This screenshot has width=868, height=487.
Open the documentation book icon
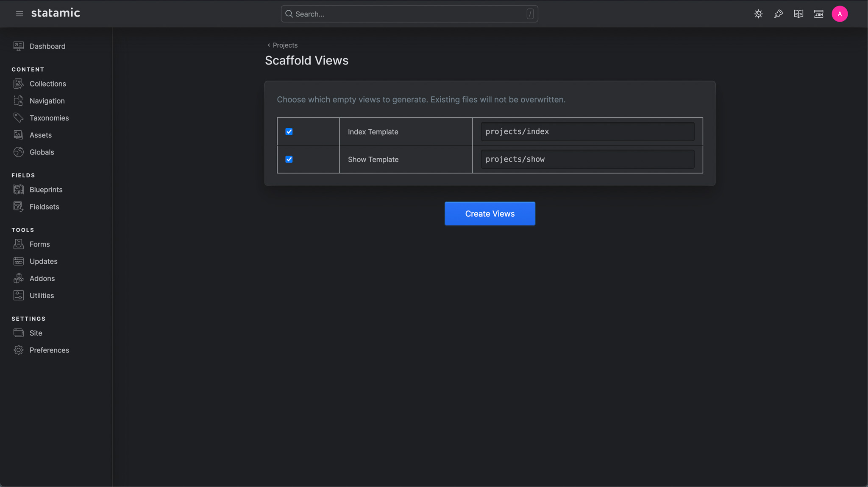click(798, 14)
